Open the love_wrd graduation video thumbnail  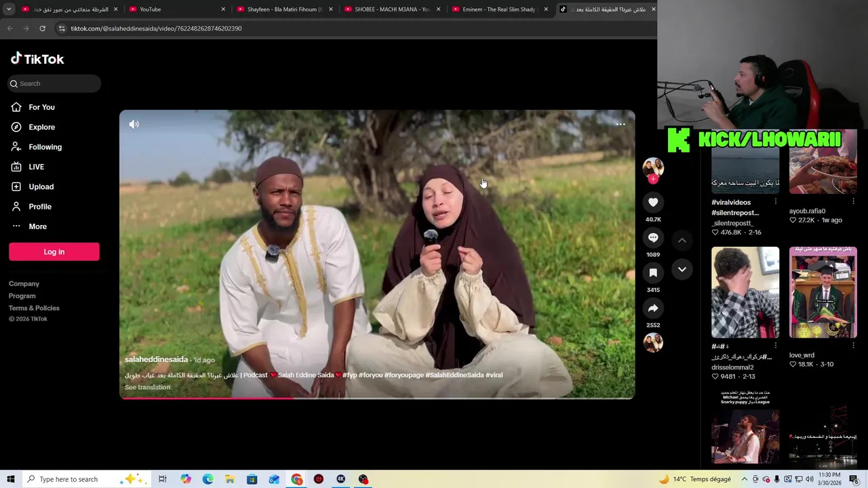coord(823,292)
